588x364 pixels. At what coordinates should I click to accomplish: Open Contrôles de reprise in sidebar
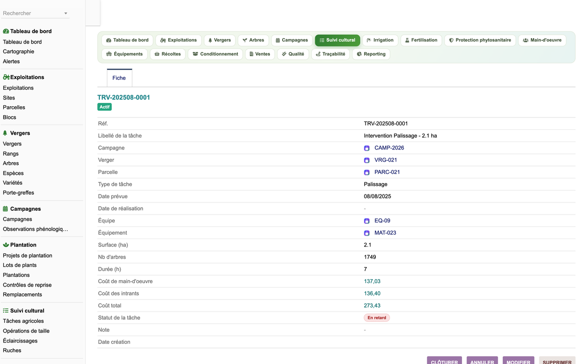point(27,285)
